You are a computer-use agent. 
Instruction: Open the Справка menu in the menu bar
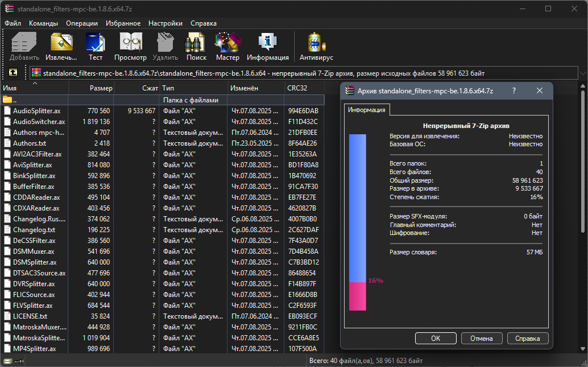204,23
